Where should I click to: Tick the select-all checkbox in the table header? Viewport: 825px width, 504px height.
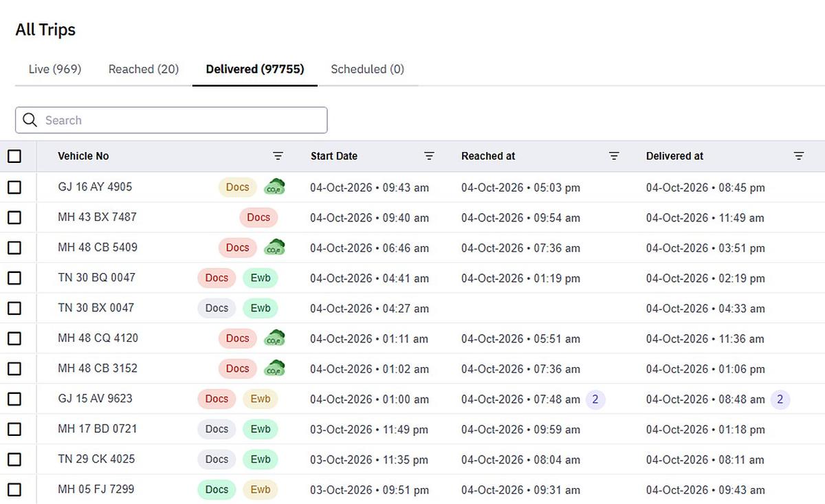(x=14, y=156)
